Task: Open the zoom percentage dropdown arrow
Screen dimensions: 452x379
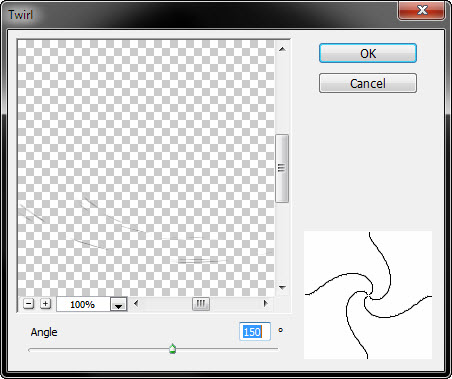Action: [x=118, y=304]
